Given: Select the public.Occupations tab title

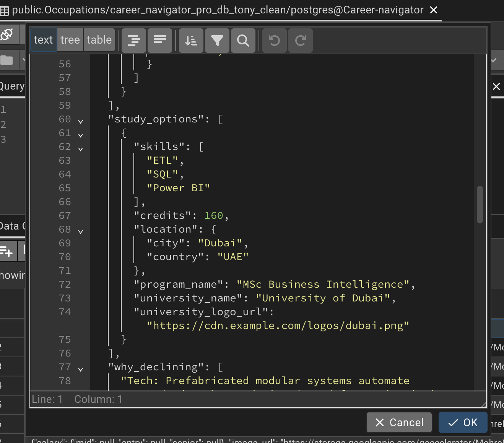Looking at the screenshot, I should [x=218, y=10].
